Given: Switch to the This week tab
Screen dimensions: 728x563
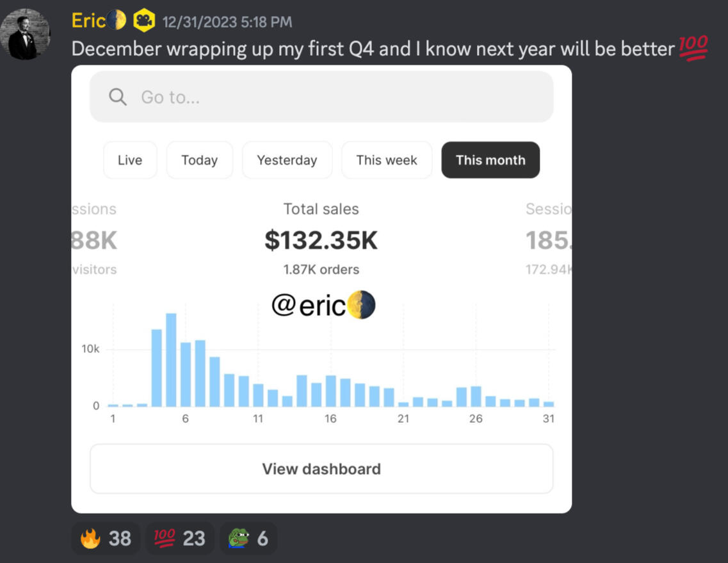Looking at the screenshot, I should pyautogui.click(x=386, y=160).
